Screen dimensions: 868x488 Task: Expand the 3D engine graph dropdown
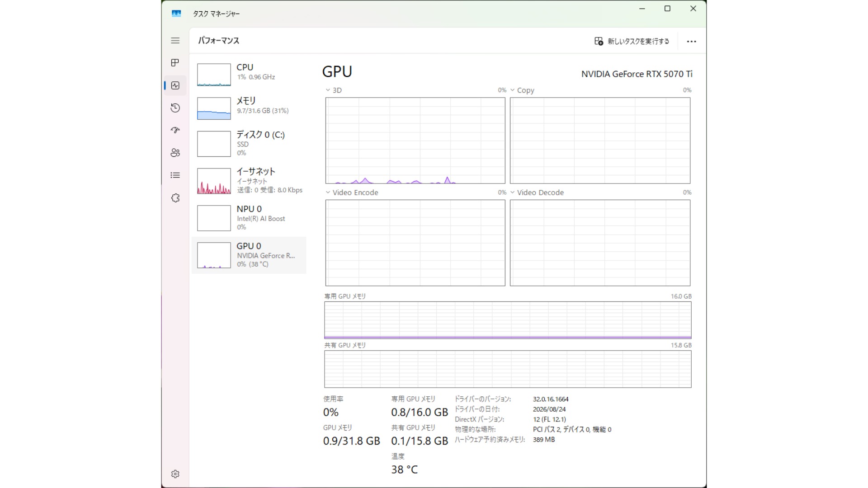click(328, 90)
